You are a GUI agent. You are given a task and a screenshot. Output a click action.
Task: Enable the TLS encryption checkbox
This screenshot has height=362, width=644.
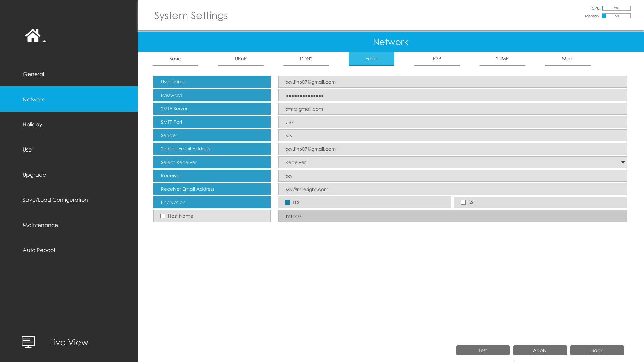coord(287,202)
